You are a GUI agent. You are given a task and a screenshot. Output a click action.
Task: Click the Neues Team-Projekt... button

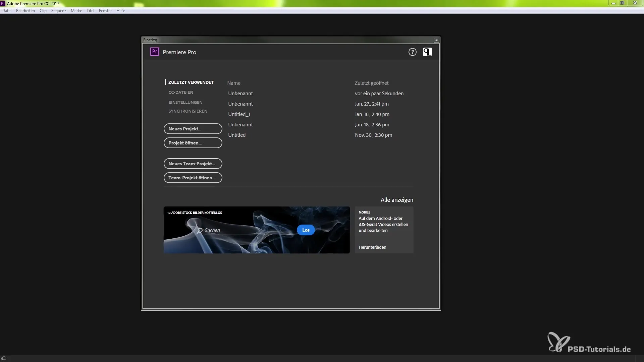click(x=193, y=164)
